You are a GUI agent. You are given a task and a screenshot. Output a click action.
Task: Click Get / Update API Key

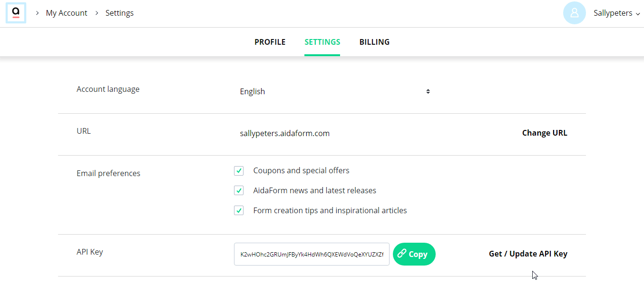coord(528,254)
